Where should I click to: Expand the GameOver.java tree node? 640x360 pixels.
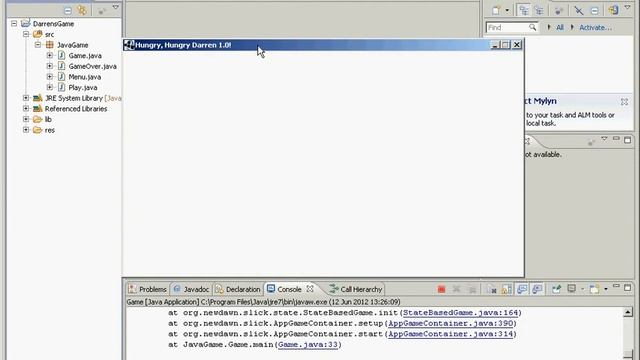[50, 66]
